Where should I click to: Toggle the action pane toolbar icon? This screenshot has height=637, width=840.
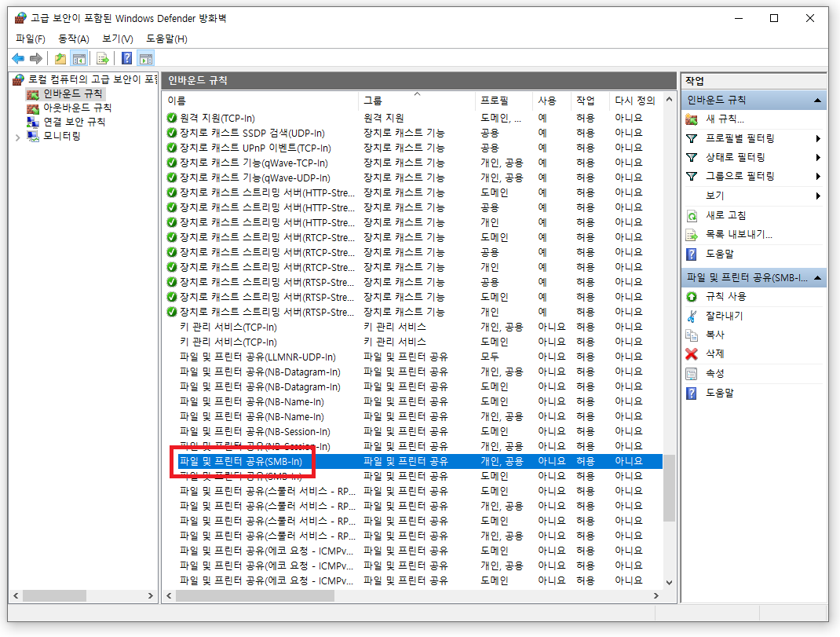point(146,58)
